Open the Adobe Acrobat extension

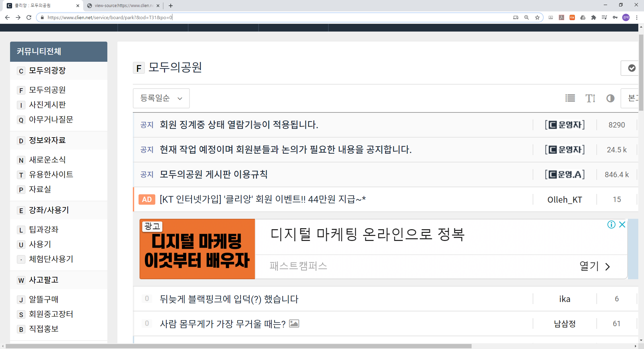coord(561,17)
